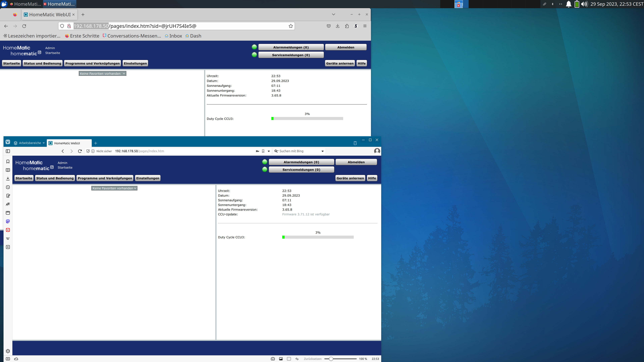Click Geräte anlernen button in Vivaldi window
Image resolution: width=644 pixels, height=362 pixels.
click(350, 178)
